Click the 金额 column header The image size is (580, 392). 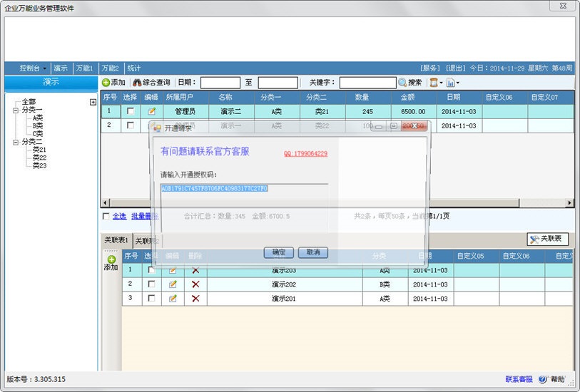414,97
